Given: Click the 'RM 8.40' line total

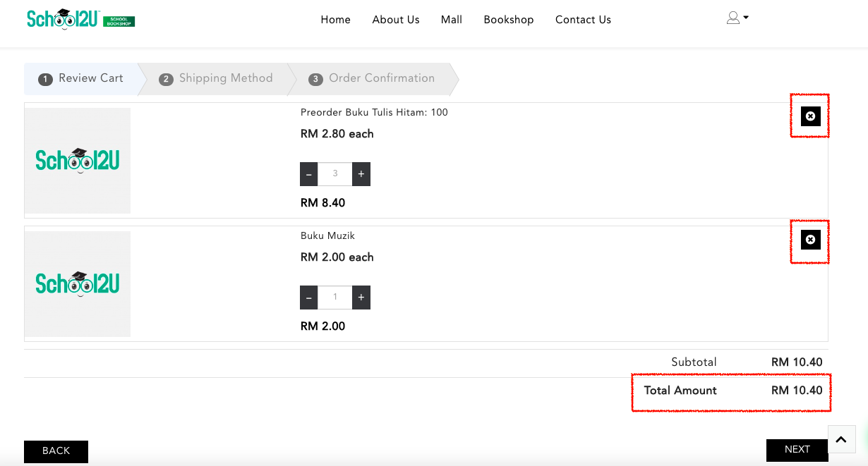Looking at the screenshot, I should coord(323,203).
